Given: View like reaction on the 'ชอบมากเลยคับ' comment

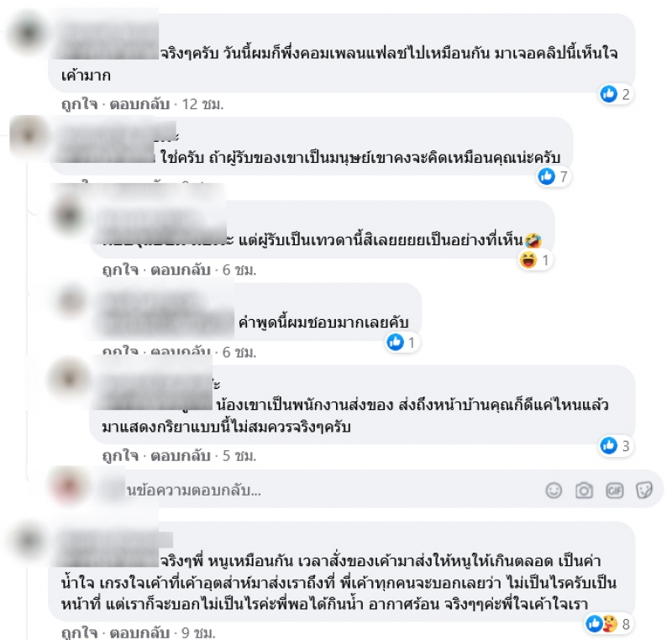Looking at the screenshot, I should click(x=402, y=343).
